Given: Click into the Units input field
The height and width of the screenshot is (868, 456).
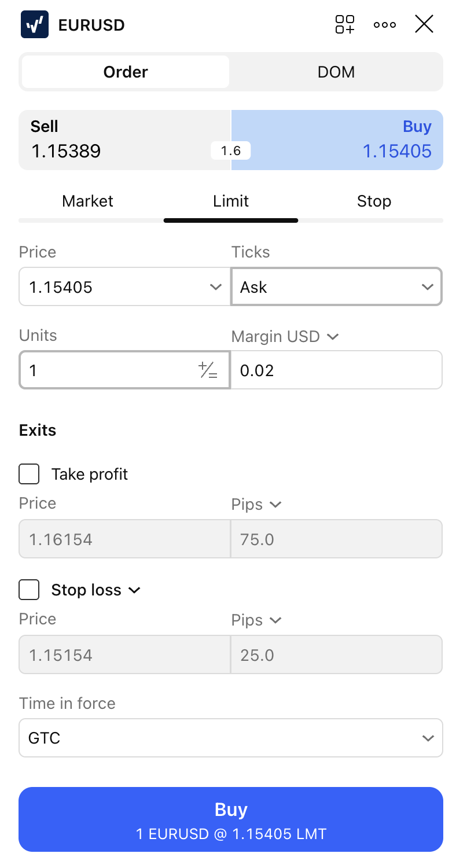Looking at the screenshot, I should point(107,370).
